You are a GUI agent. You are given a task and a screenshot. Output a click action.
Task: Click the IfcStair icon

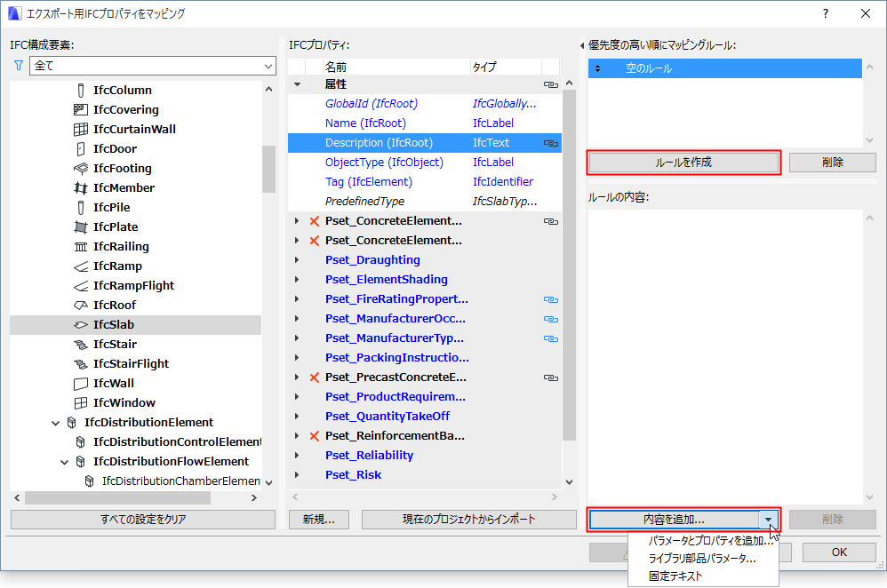click(81, 345)
